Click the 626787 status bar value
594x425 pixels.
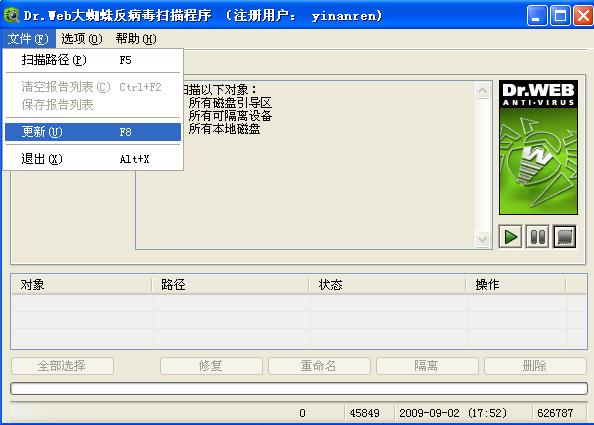[555, 413]
